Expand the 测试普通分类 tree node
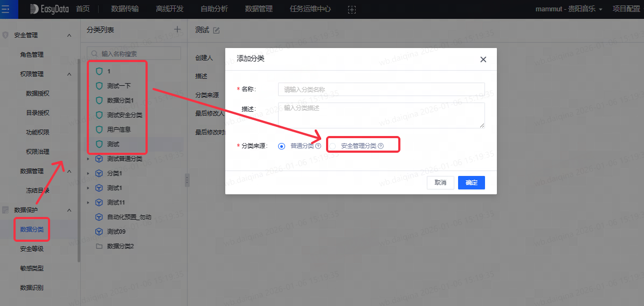The height and width of the screenshot is (306, 644). (88, 159)
